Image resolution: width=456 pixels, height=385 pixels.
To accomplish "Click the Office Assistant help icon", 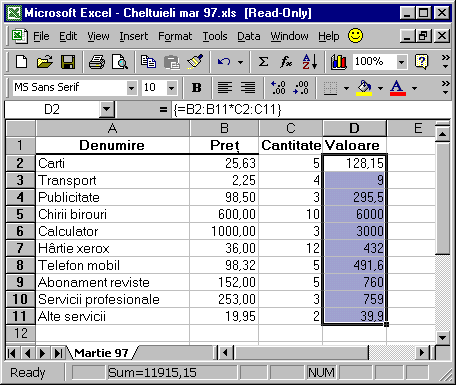I will (421, 62).
